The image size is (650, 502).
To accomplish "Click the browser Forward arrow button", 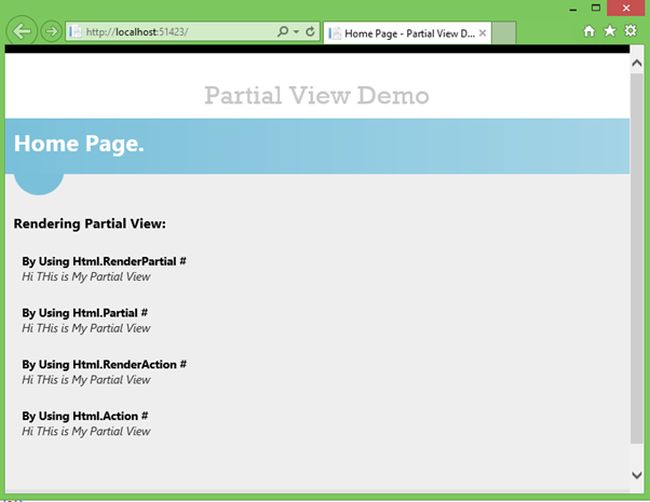I will click(x=51, y=32).
